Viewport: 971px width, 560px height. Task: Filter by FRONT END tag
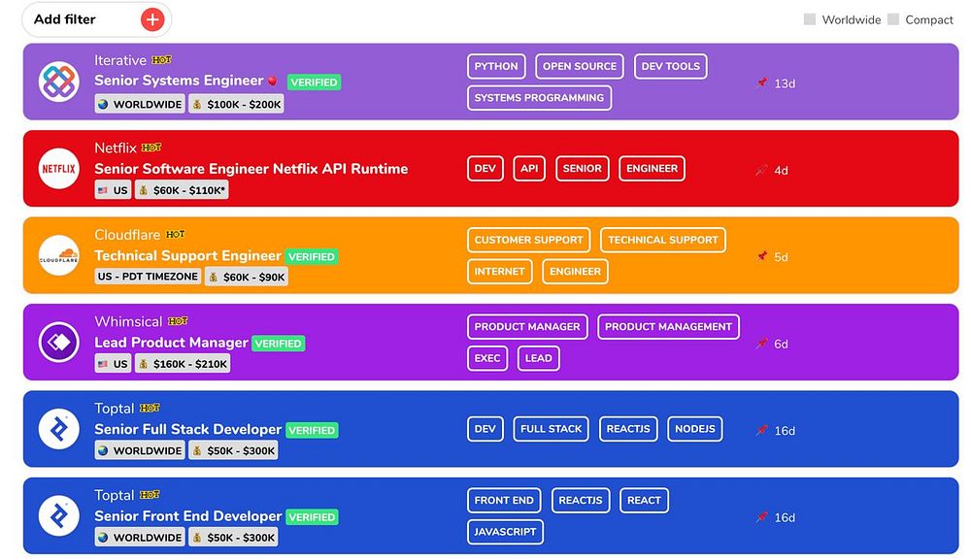point(504,501)
